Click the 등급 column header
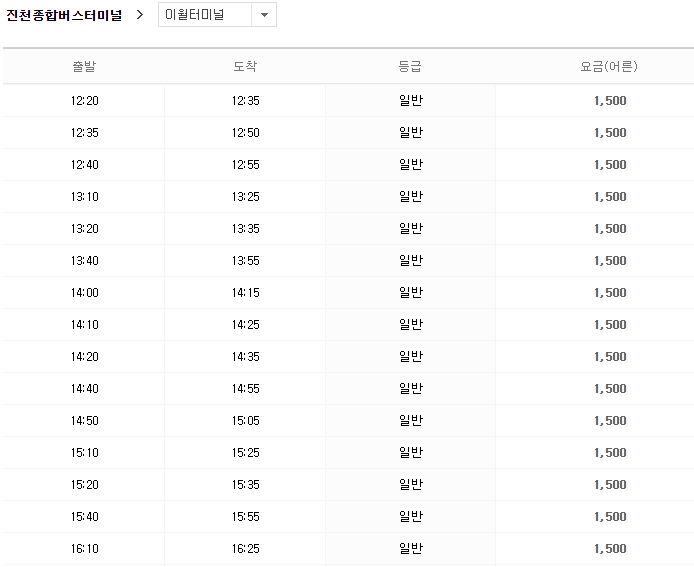The height and width of the screenshot is (567, 694). (x=410, y=67)
